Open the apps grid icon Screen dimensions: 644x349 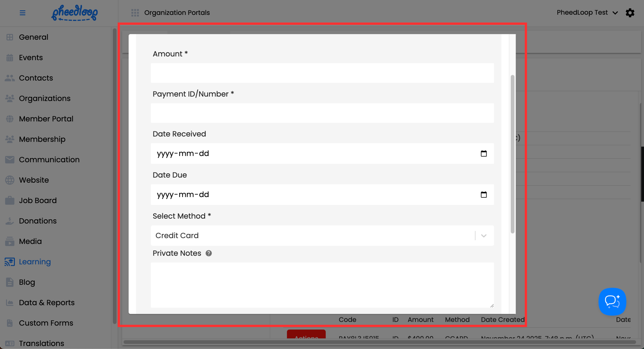coord(135,13)
